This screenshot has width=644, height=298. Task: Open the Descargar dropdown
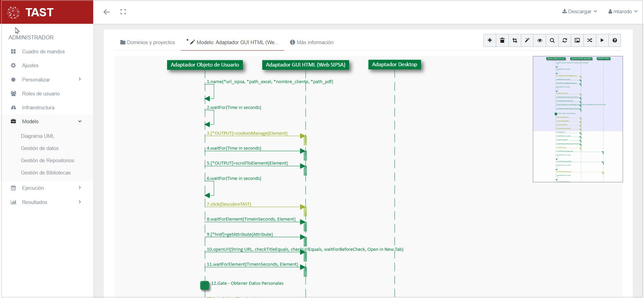coord(579,12)
